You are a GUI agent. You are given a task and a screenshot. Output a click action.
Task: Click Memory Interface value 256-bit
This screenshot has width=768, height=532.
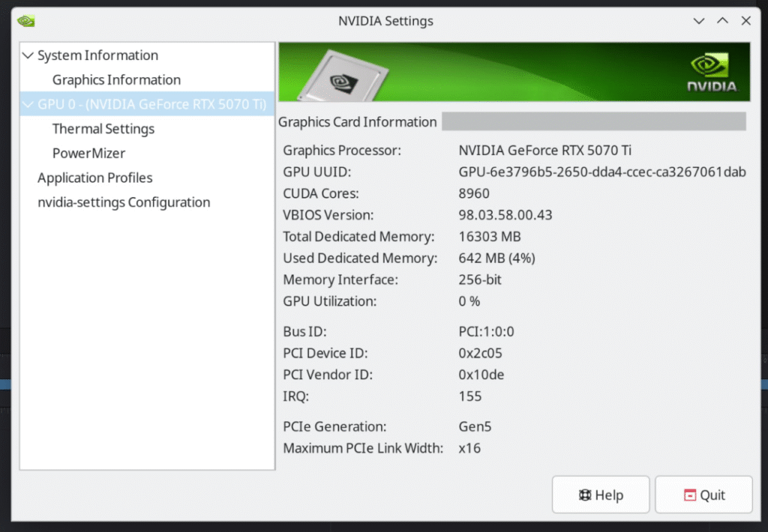[480, 279]
